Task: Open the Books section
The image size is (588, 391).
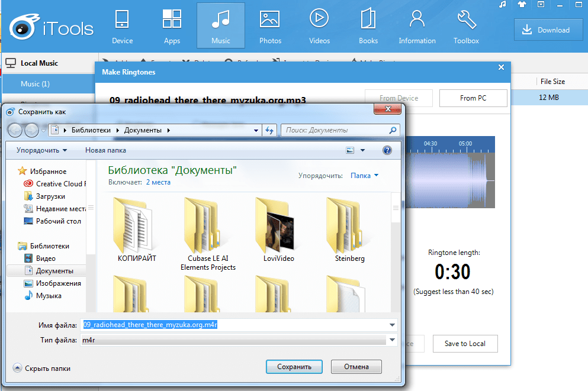Action: click(368, 27)
